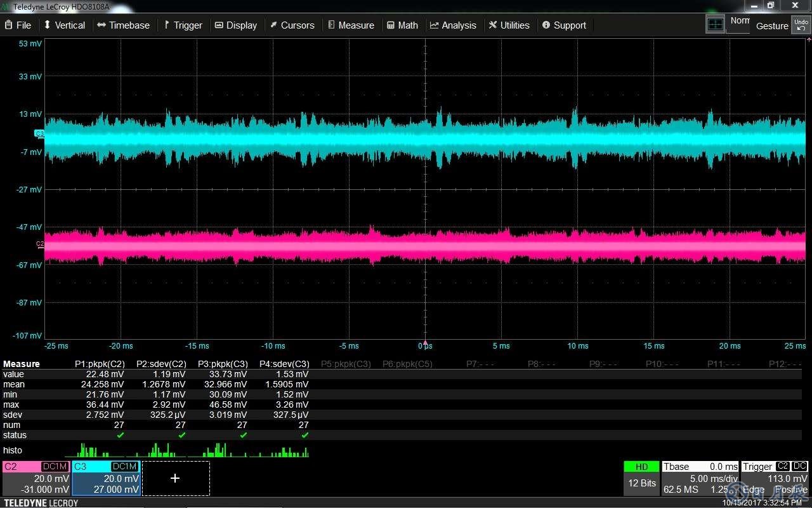Click the grid display mode icon

pos(715,25)
